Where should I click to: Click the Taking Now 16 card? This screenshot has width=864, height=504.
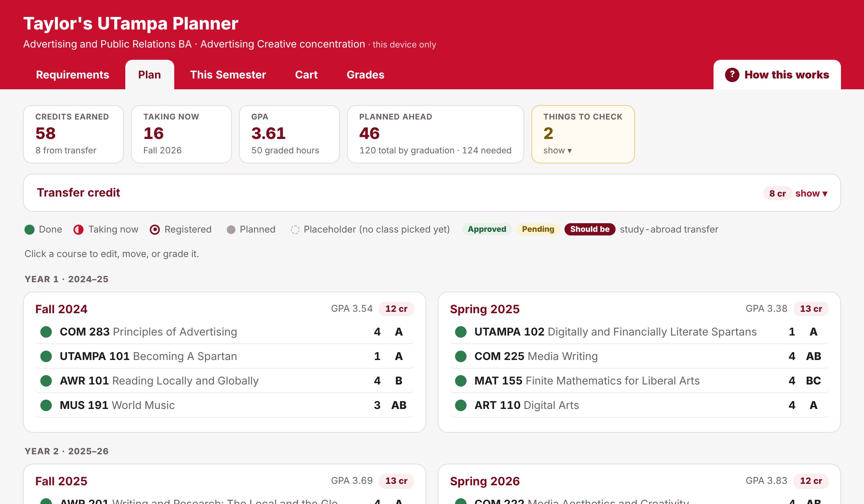coord(181,134)
